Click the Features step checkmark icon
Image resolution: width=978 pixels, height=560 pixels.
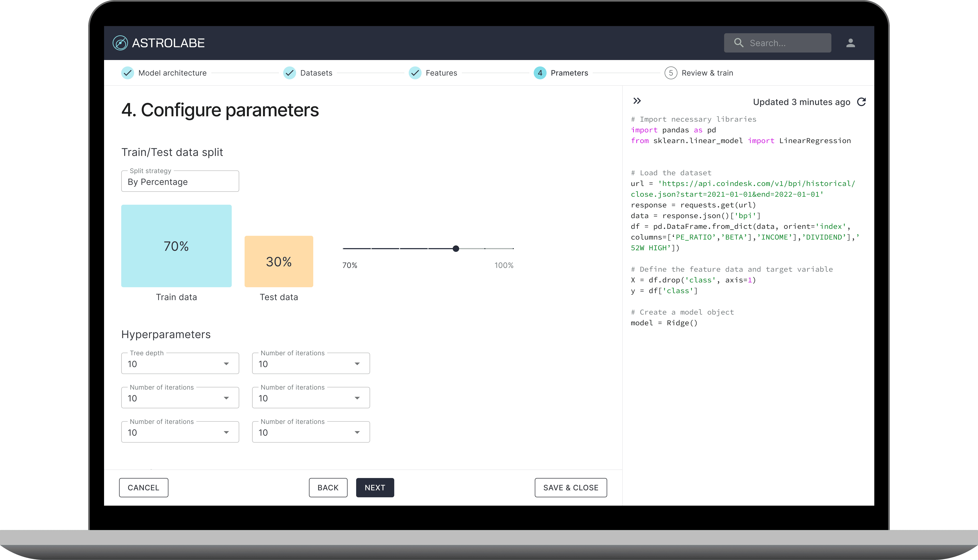[x=415, y=73]
